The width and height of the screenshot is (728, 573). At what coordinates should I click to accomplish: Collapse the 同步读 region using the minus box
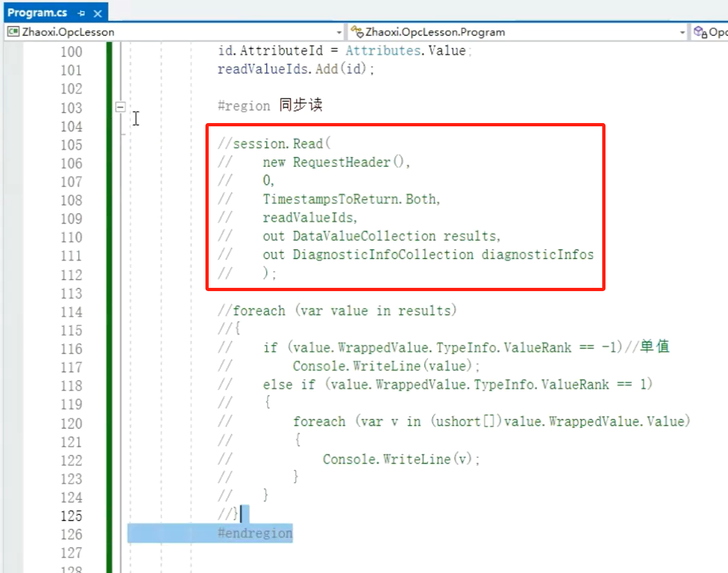pyautogui.click(x=120, y=107)
